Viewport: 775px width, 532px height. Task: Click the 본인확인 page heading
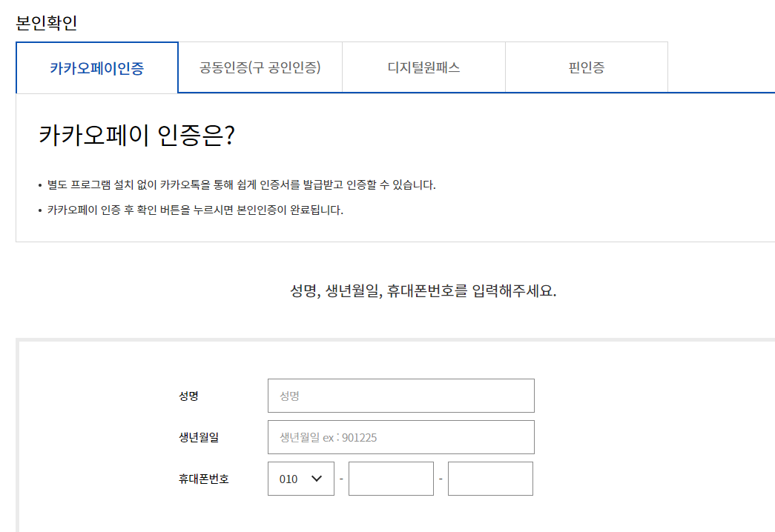(x=47, y=23)
